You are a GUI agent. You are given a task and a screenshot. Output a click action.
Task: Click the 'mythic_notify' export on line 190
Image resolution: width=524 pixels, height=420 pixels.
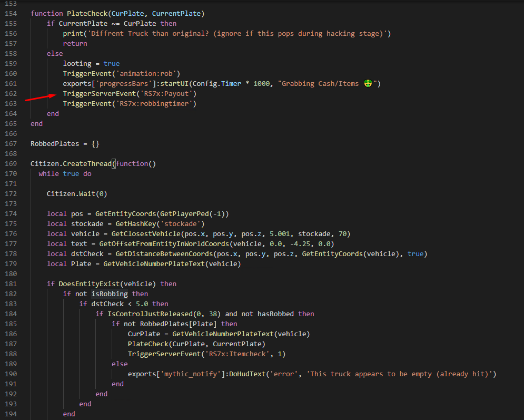pos(191,374)
